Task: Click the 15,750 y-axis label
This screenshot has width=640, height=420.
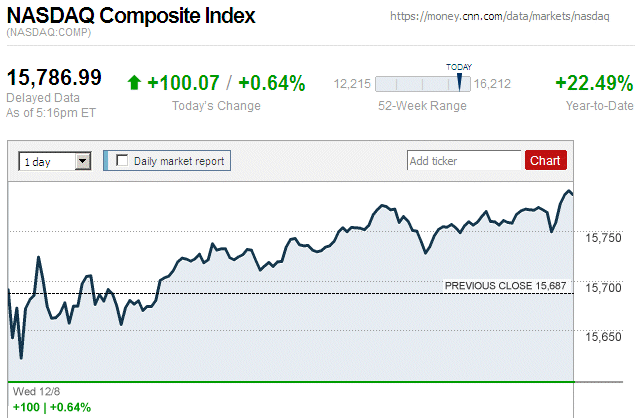Action: (603, 238)
